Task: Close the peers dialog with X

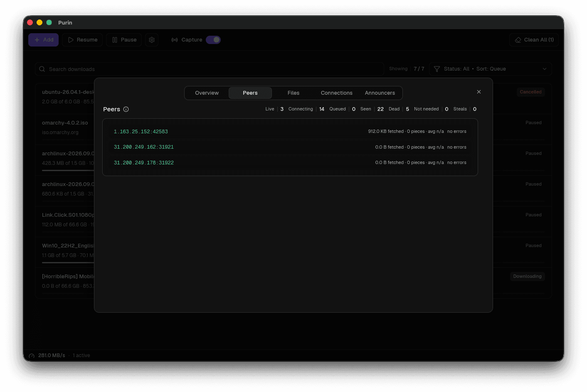Action: [x=479, y=92]
